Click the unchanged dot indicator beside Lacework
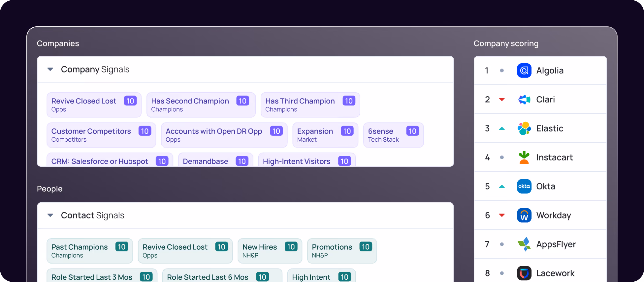The image size is (644, 282). [x=502, y=273]
